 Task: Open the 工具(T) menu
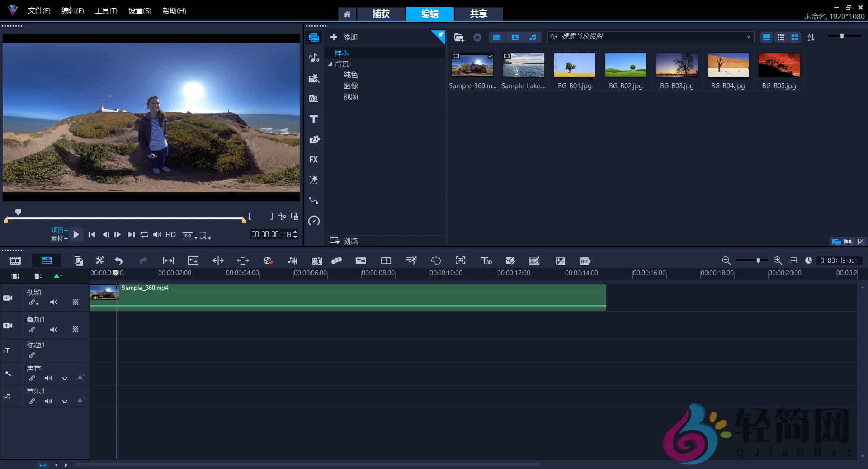coord(106,10)
